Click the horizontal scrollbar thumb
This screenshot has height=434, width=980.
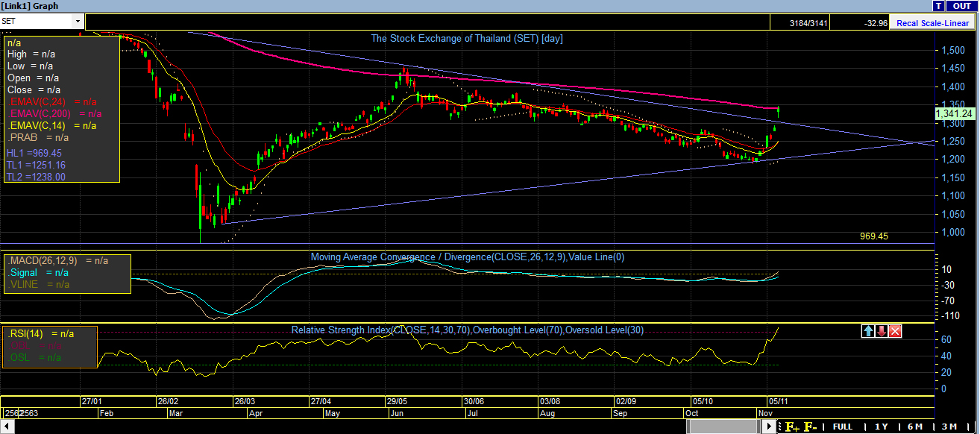(x=723, y=427)
